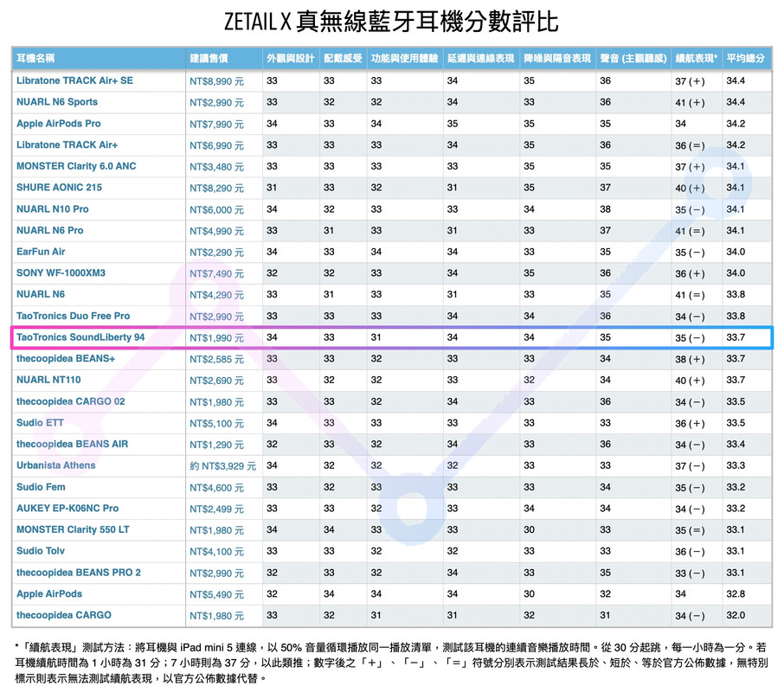Open the SHURE AONIC 215 link
This screenshot has height=692, width=784.
(59, 188)
